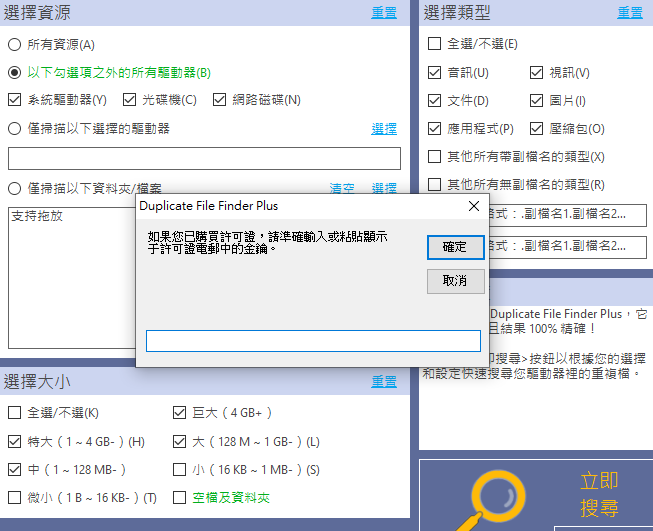653x531 pixels.
Task: Click the first 副檔名1.副檔名2 extension field
Action: (x=568, y=215)
